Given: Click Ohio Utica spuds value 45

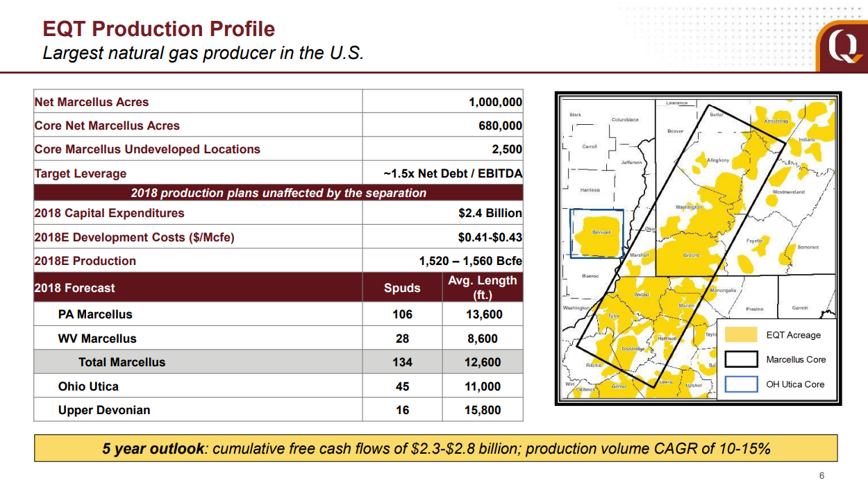Looking at the screenshot, I should tap(402, 386).
